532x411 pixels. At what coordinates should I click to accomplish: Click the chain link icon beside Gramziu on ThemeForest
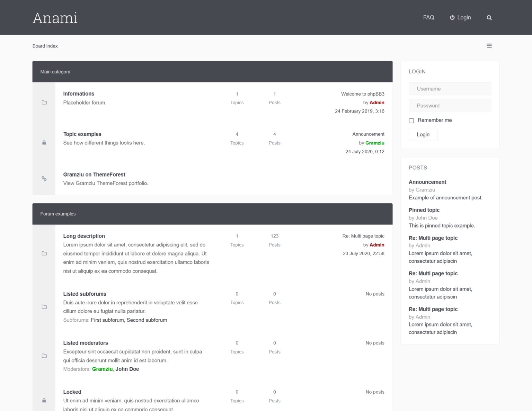coord(44,179)
